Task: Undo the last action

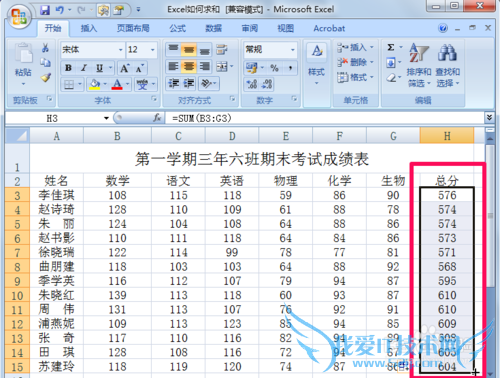Action: (x=60, y=10)
